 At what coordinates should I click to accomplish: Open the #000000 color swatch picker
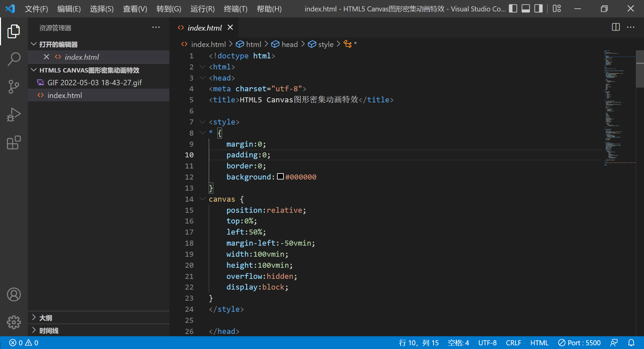280,177
